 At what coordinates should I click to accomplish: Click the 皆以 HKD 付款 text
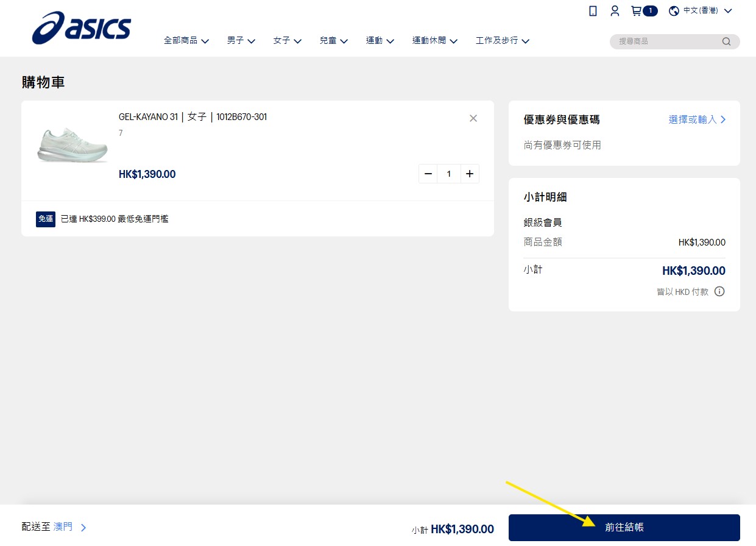(x=683, y=292)
